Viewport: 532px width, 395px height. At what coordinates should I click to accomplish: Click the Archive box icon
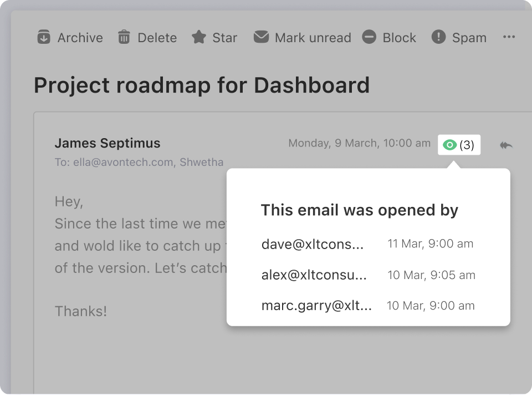pyautogui.click(x=43, y=37)
